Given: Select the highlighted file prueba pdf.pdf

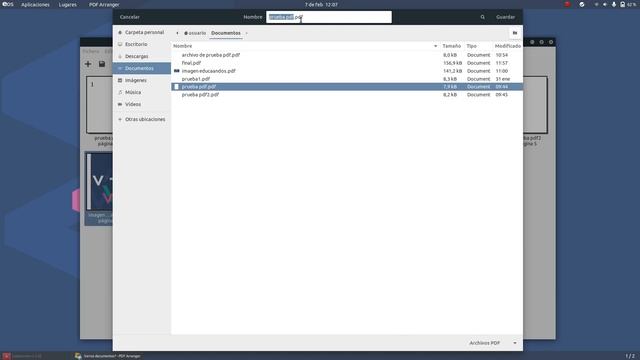Looking at the screenshot, I should click(x=347, y=87).
